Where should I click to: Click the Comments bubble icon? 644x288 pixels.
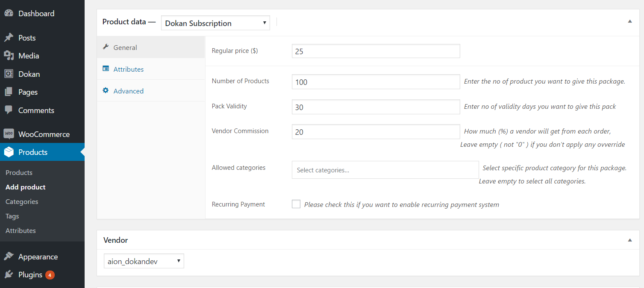[x=9, y=110]
